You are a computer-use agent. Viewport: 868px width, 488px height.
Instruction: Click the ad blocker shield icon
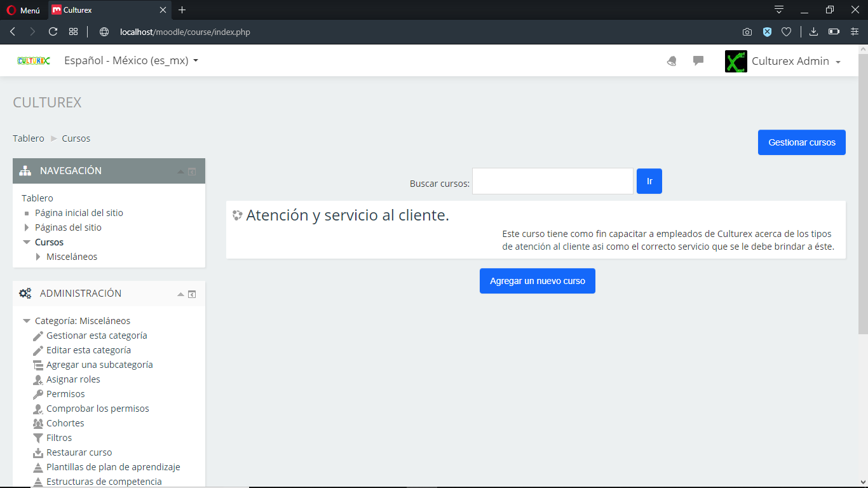(767, 32)
